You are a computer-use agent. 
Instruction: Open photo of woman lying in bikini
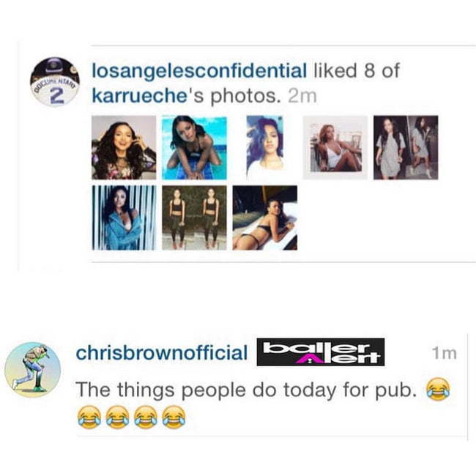265,218
